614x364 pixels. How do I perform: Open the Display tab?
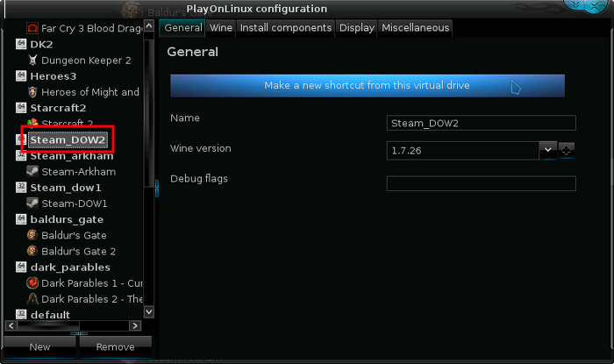357,28
